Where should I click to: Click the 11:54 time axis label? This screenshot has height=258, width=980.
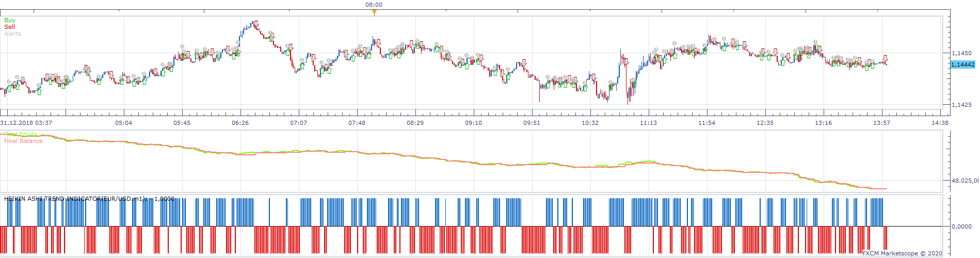[707, 123]
